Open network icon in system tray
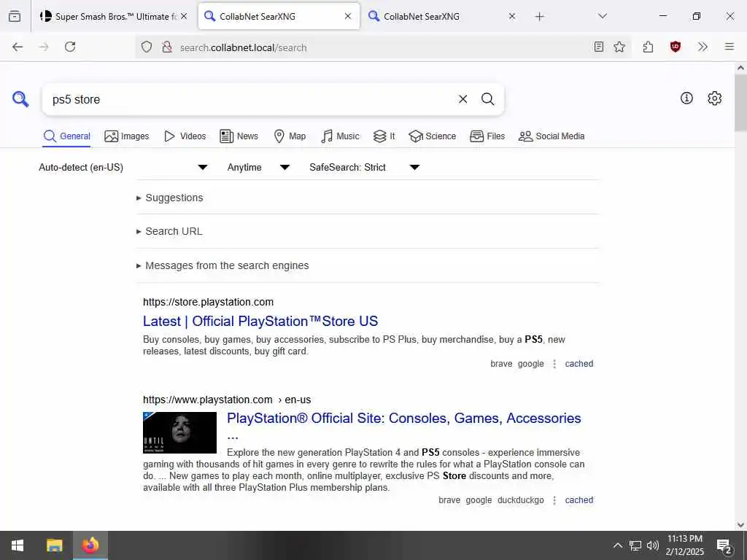The image size is (747, 560). click(635, 545)
